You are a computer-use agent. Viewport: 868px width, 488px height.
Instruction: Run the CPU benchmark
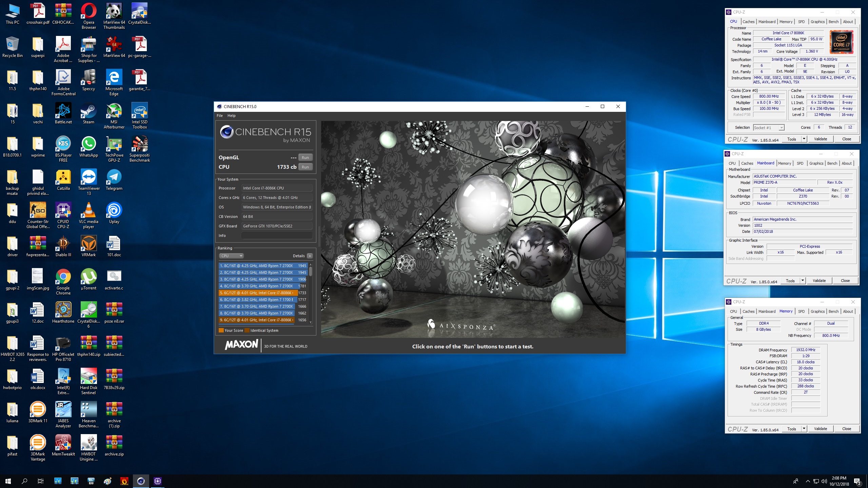coord(305,167)
